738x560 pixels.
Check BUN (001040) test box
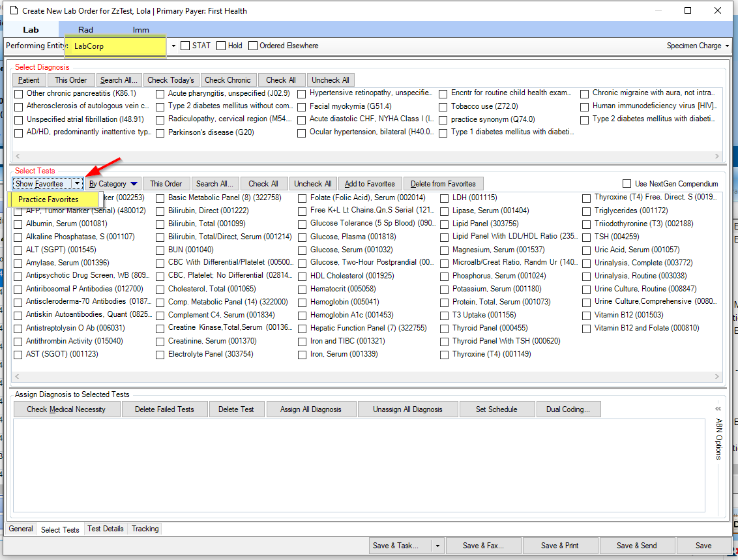coord(160,250)
